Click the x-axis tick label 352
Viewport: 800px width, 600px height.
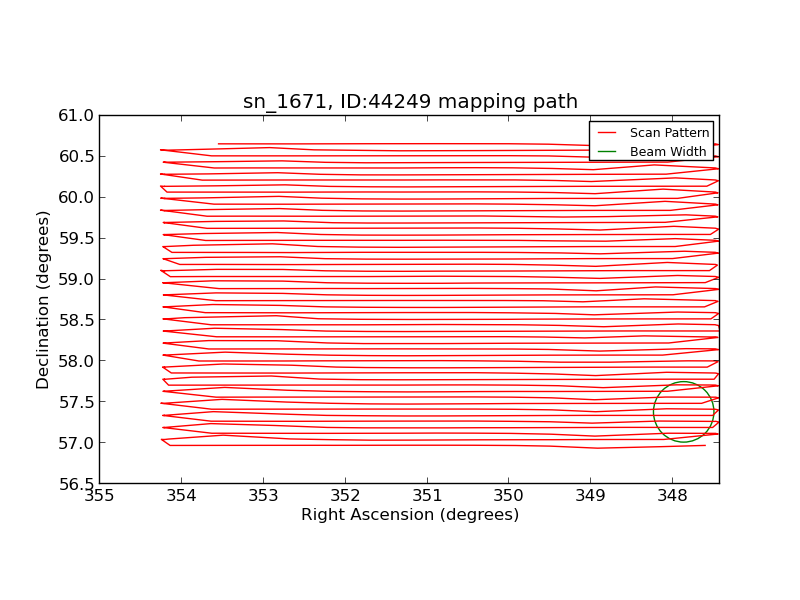coord(345,495)
